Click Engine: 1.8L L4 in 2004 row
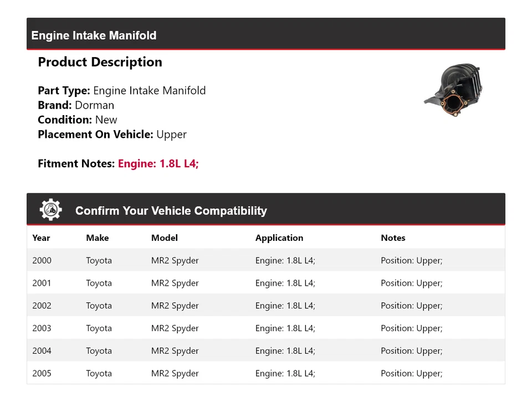 click(285, 351)
